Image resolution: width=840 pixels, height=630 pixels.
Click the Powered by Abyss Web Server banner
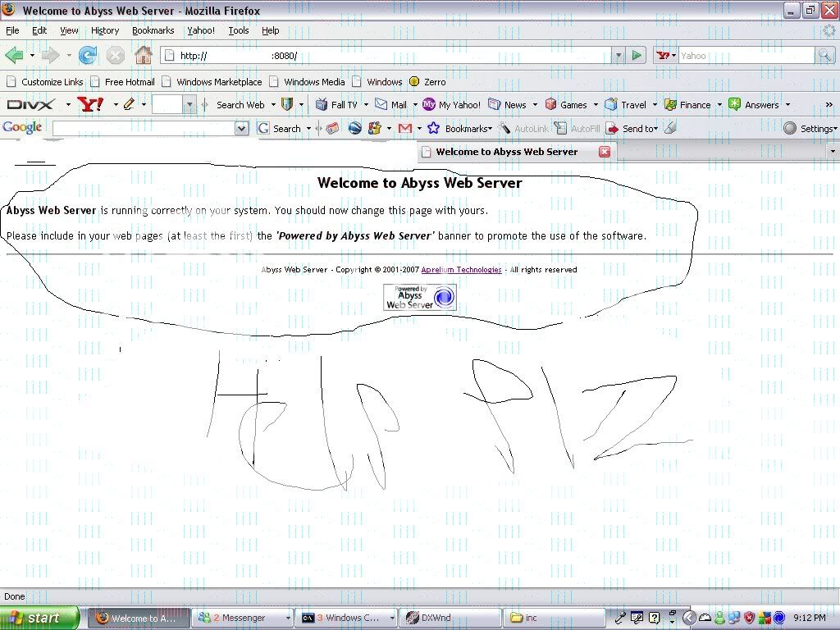[419, 297]
